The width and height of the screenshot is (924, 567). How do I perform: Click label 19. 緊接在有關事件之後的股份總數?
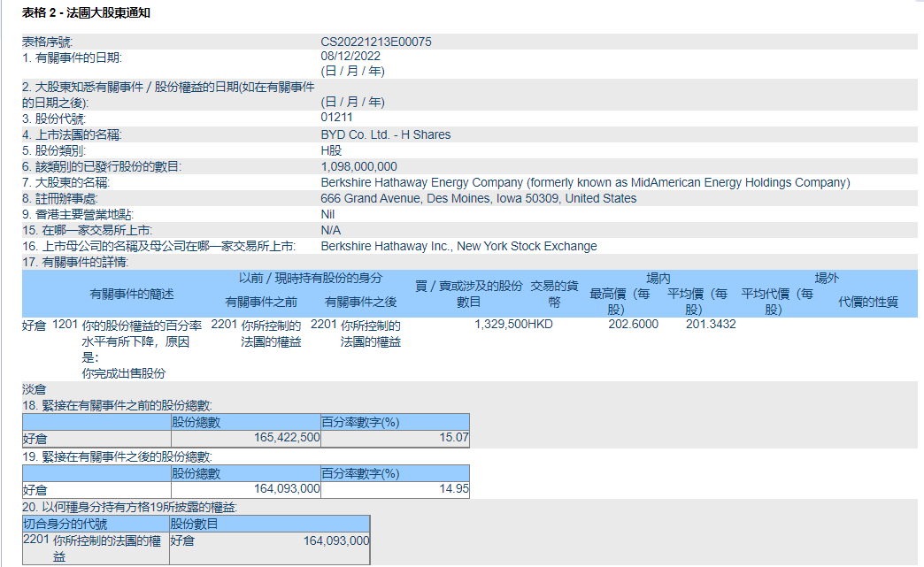(x=117, y=457)
